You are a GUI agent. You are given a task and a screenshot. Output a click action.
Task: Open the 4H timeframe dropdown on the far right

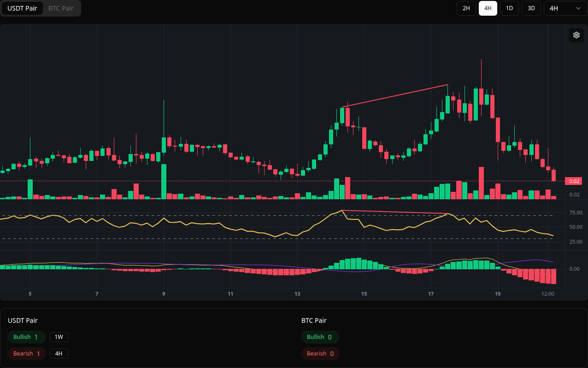(553, 8)
